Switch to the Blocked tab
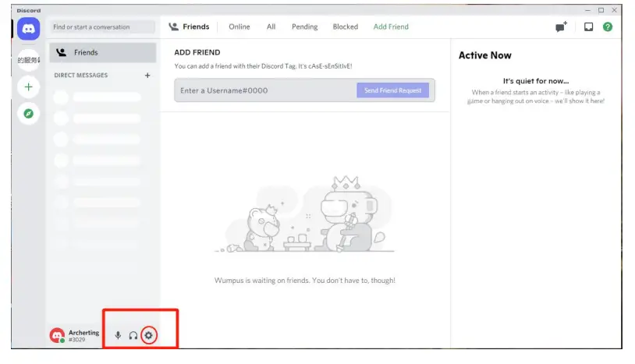The image size is (635, 364). tap(346, 27)
